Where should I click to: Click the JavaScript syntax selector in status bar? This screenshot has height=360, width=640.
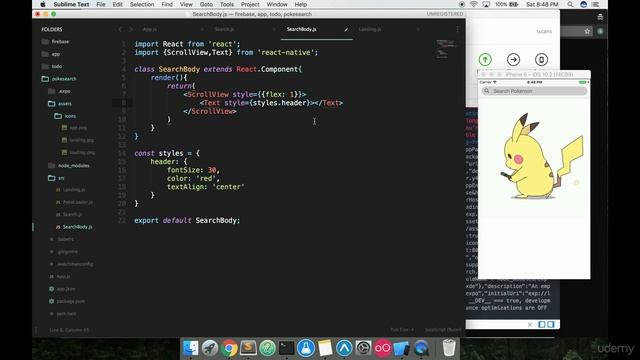pyautogui.click(x=443, y=330)
